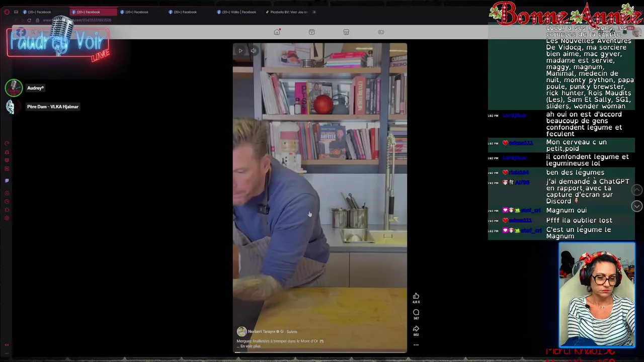The width and height of the screenshot is (644, 362).
Task: Play the reel using the play button
Action: 240,51
